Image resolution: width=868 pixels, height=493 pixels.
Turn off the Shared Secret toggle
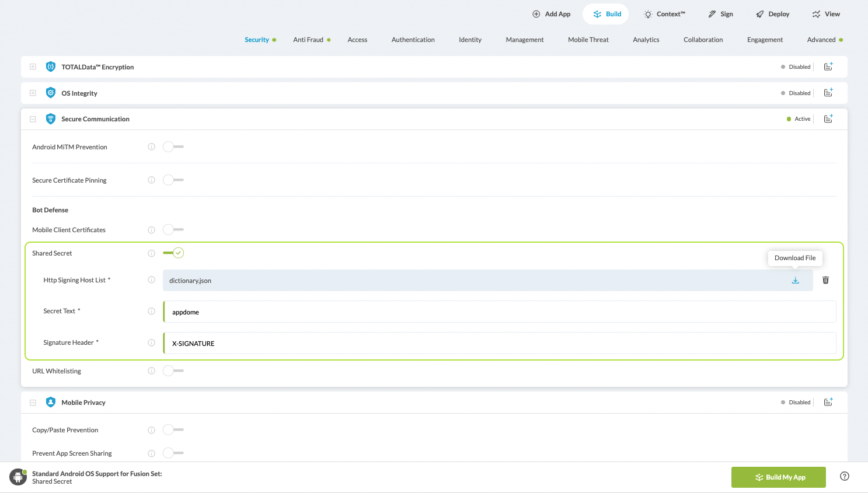click(x=173, y=253)
